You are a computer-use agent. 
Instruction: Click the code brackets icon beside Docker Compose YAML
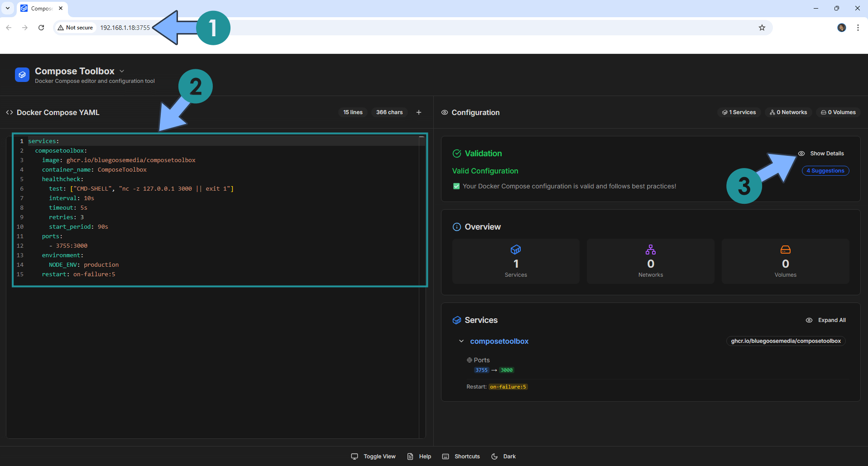point(10,112)
